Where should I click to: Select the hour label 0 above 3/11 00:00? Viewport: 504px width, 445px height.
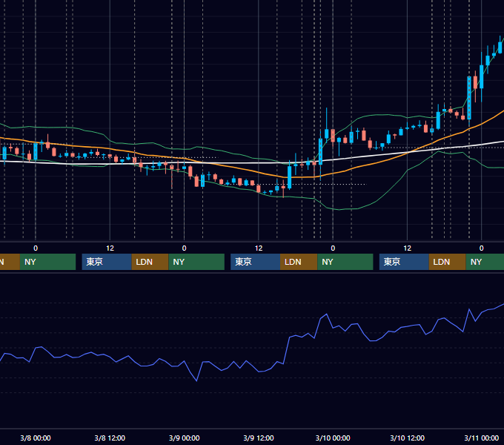(x=482, y=248)
